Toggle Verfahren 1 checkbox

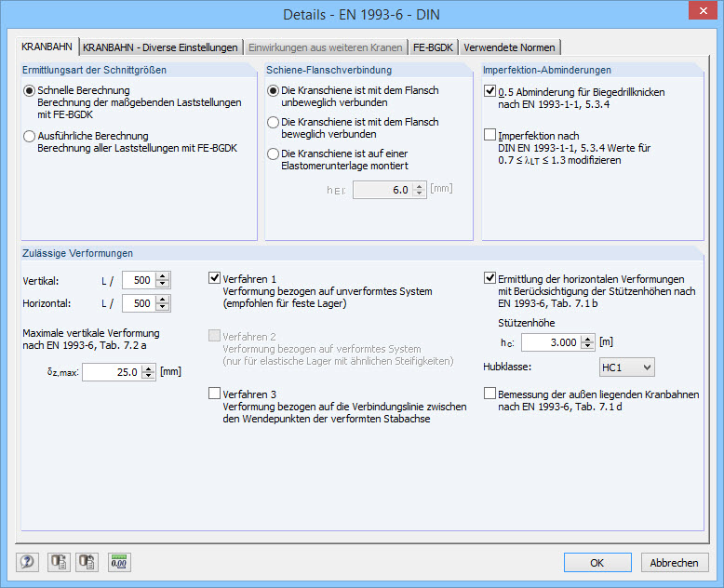(x=214, y=278)
